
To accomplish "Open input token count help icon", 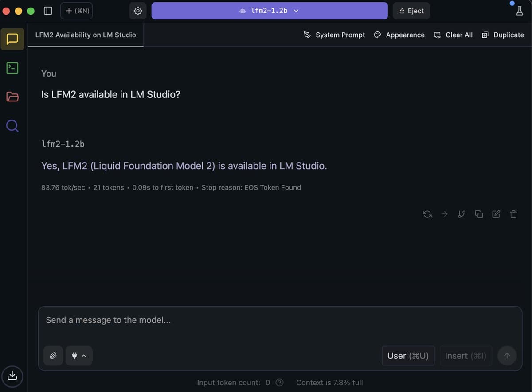I will (280, 383).
